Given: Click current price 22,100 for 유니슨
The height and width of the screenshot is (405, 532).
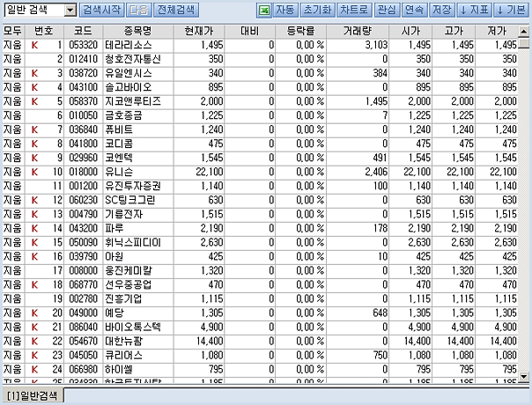Looking at the screenshot, I should click(210, 172).
